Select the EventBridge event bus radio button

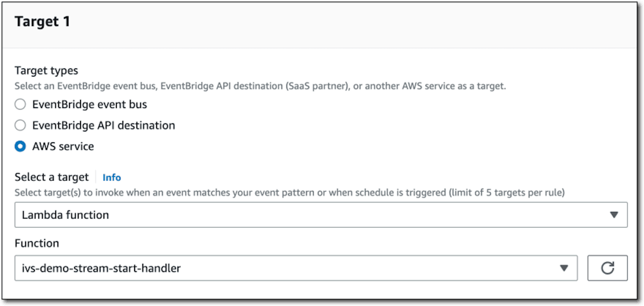(20, 104)
